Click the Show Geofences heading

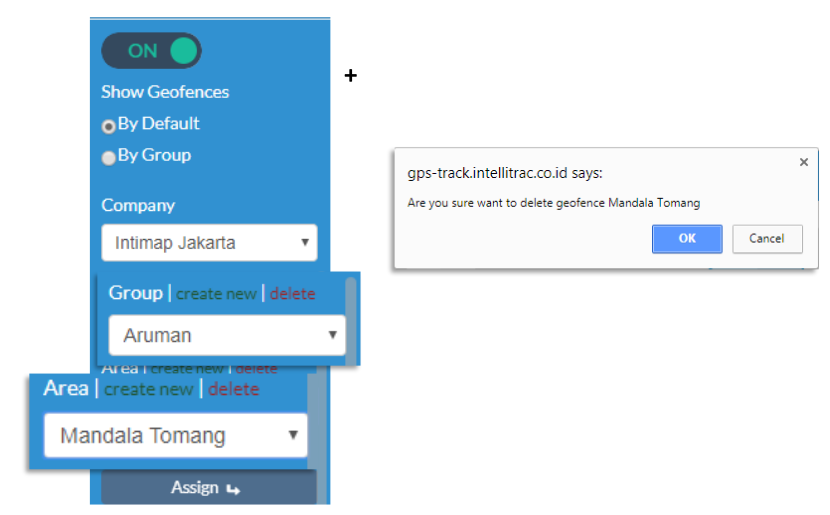click(x=165, y=92)
